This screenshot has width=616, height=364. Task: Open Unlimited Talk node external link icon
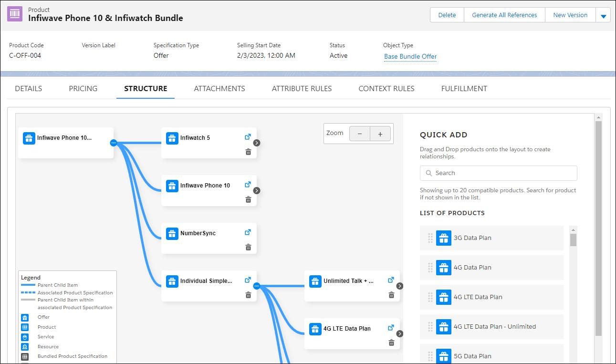pos(391,280)
